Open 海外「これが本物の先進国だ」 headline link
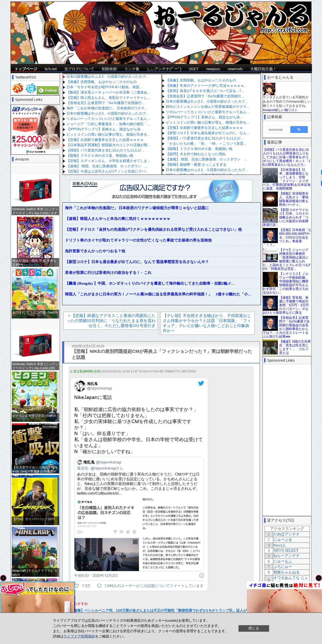Image resolution: width=322 pixels, height=644 pixels. 137,208
